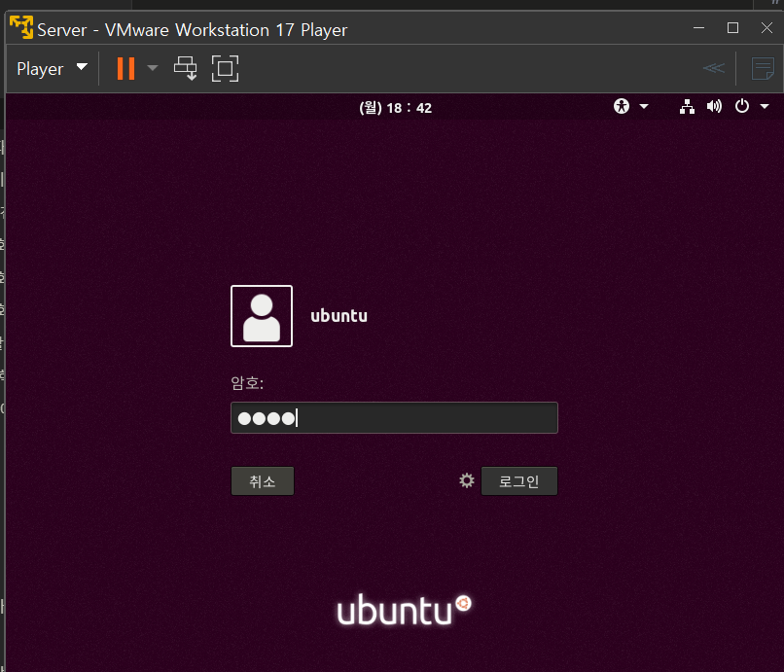The width and height of the screenshot is (784, 672).
Task: Open the Player menu
Action: tap(52, 68)
